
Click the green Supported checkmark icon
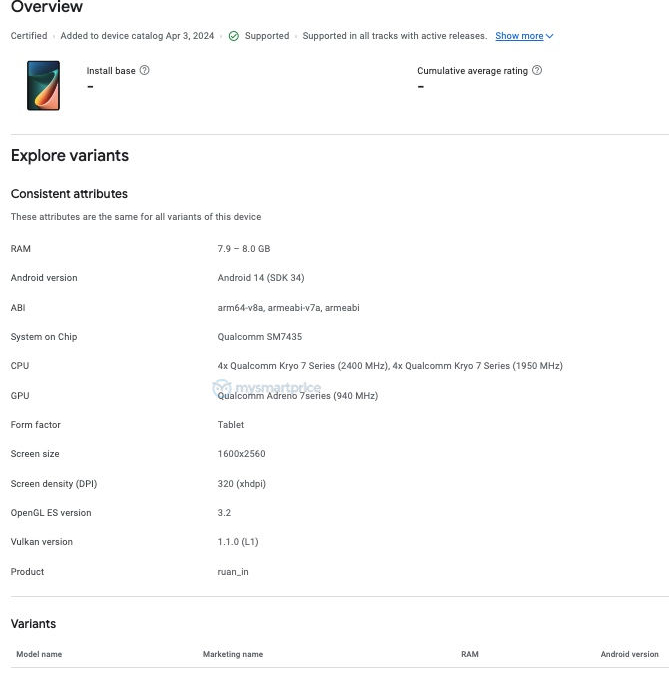point(233,36)
